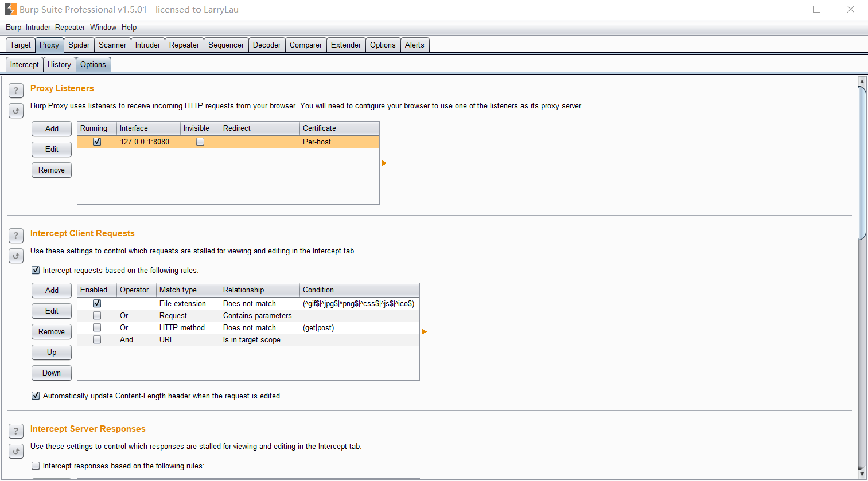
Task: Uncheck Running for 127.0.0.1:8080 listener
Action: (x=97, y=142)
